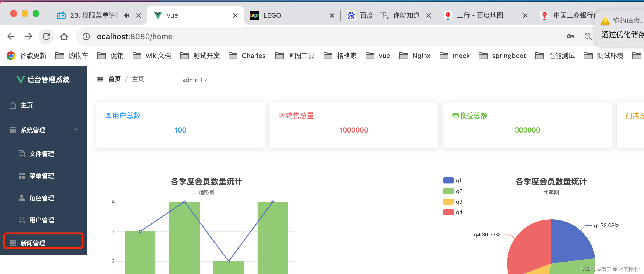
Task: Open the admin1 user dropdown
Action: click(x=195, y=80)
